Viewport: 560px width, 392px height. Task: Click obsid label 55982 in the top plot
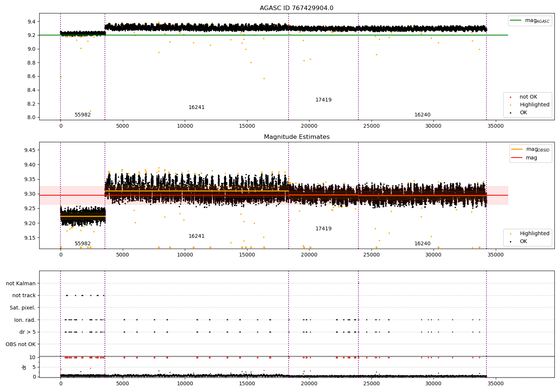[83, 115]
